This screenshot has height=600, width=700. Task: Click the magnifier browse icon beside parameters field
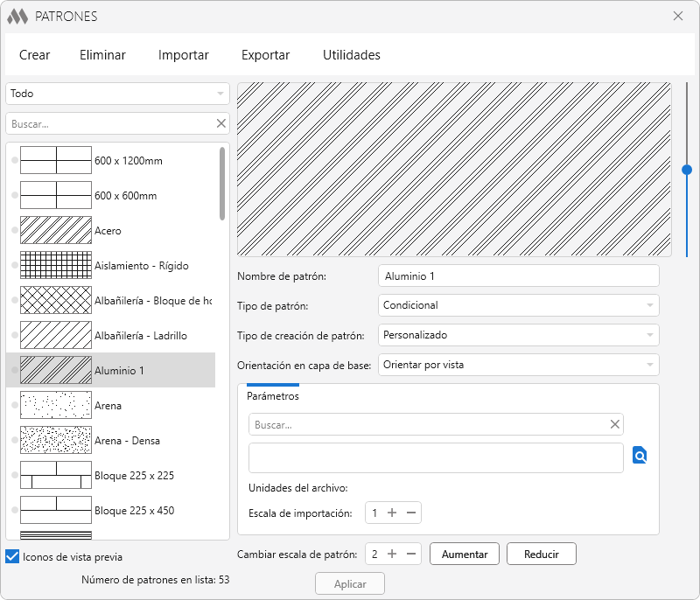point(640,456)
